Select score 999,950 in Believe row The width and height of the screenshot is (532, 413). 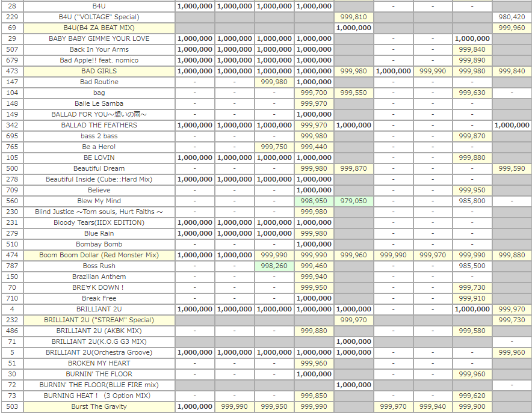[x=472, y=191]
